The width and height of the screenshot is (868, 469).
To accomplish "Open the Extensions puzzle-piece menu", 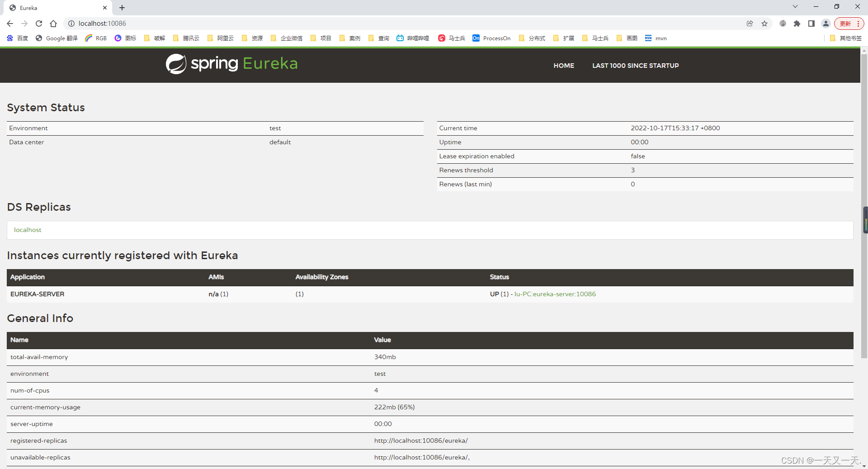I will tap(797, 24).
